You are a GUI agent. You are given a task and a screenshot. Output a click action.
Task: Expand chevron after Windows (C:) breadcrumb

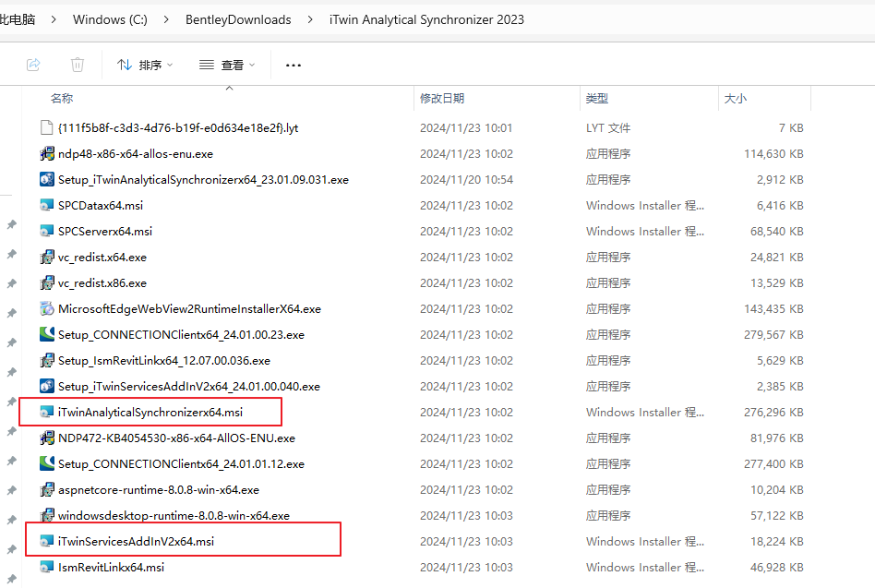166,19
